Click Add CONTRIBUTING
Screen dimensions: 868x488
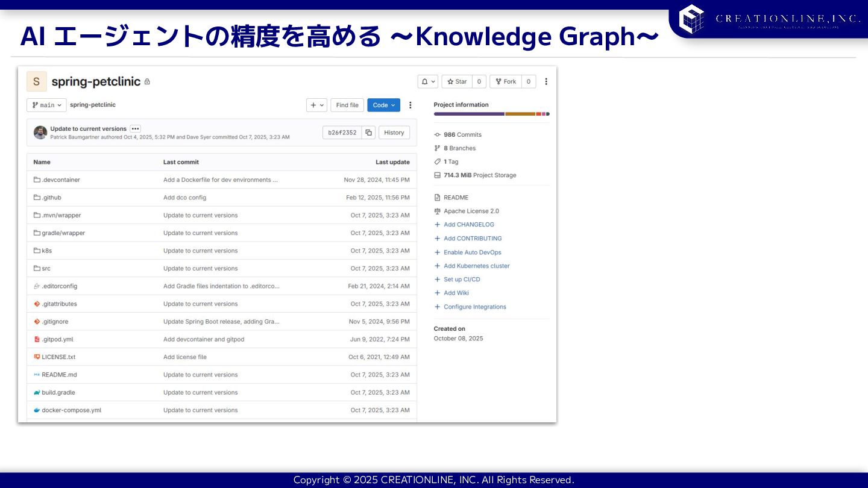(473, 239)
